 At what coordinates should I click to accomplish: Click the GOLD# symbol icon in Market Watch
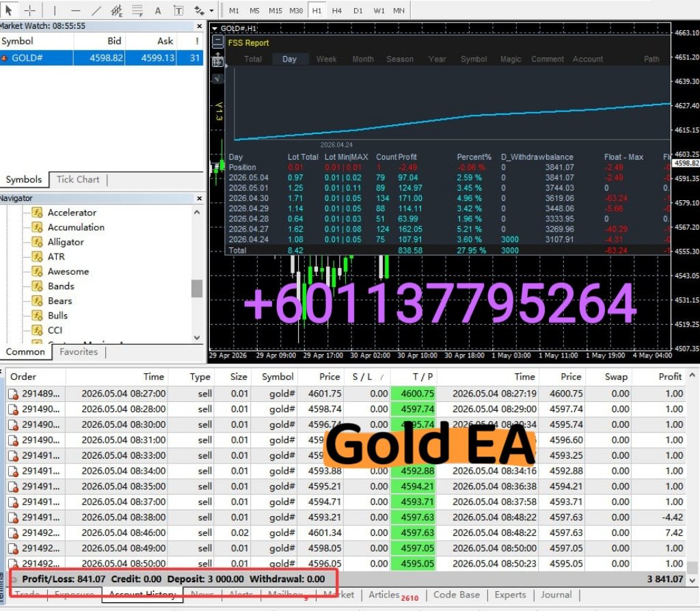[x=4, y=58]
